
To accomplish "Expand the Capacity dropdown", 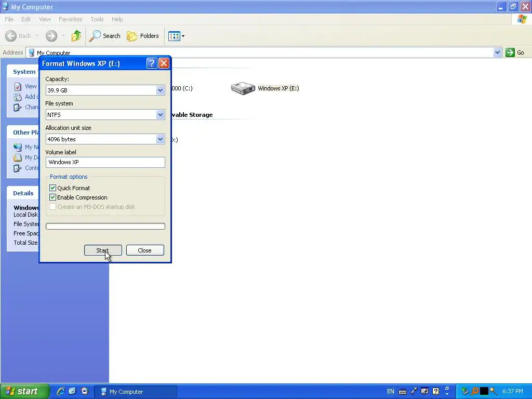I will point(161,90).
